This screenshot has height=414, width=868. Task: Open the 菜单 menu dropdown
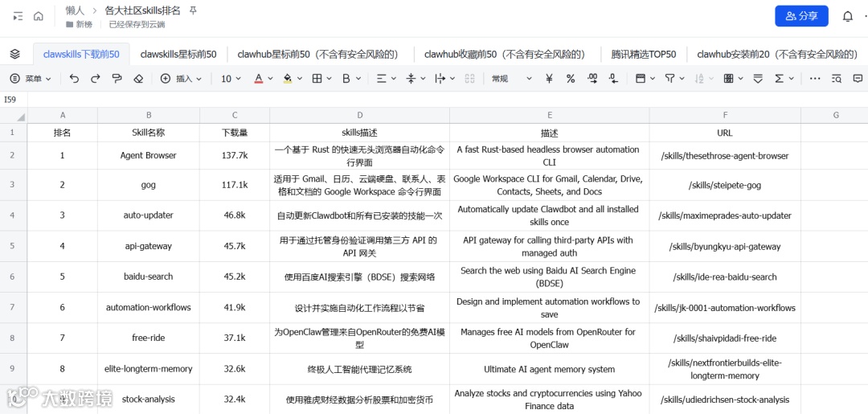pyautogui.click(x=31, y=79)
